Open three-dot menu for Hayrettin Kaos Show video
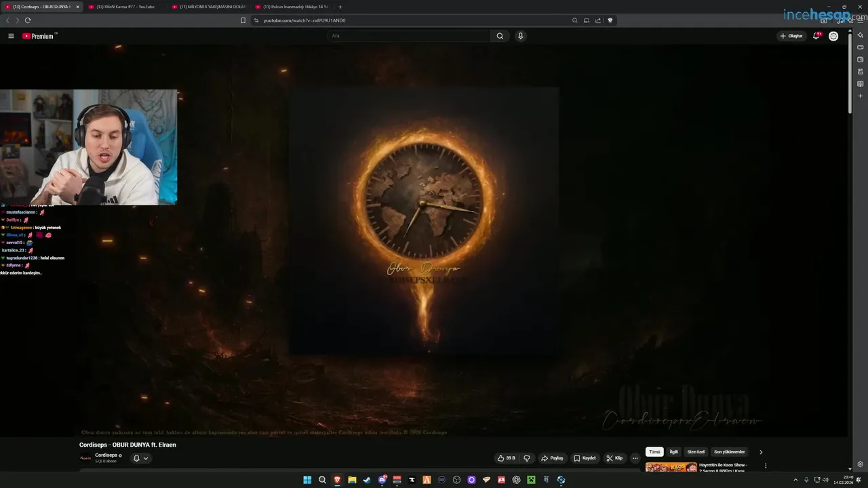 [x=766, y=466]
